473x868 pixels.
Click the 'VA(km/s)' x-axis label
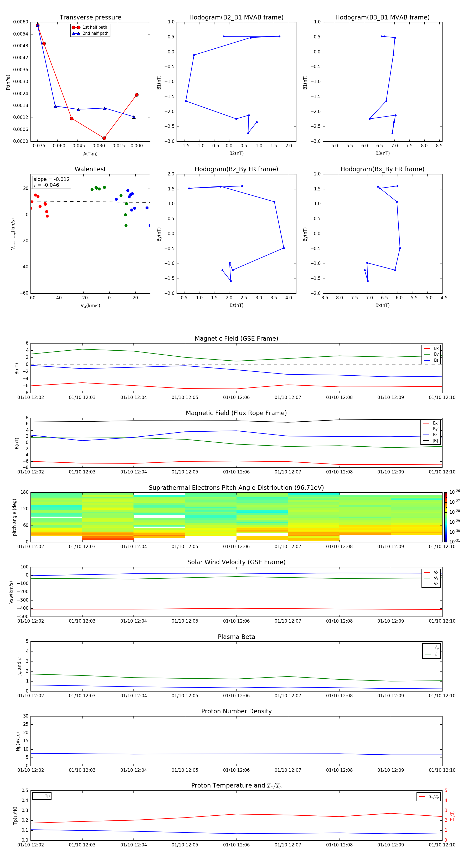pyautogui.click(x=90, y=306)
